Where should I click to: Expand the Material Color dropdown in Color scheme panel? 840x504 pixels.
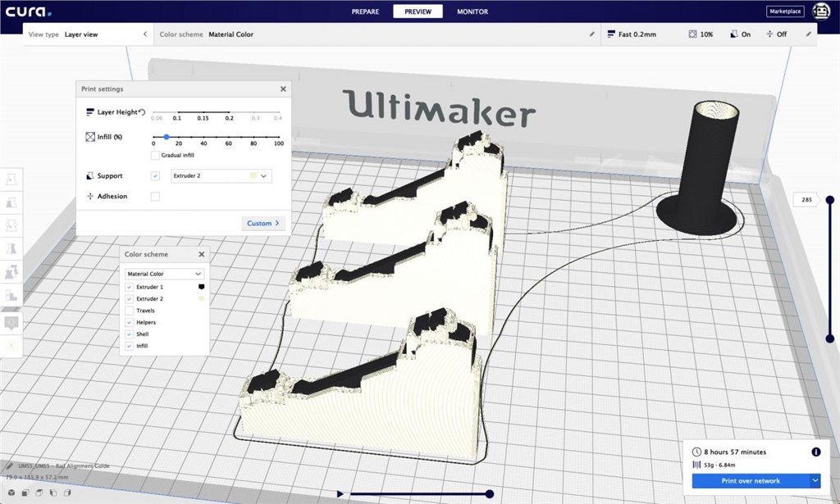click(164, 274)
